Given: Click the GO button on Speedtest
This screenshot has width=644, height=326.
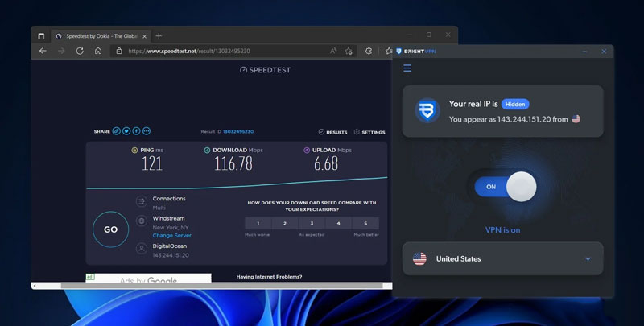Looking at the screenshot, I should (110, 229).
